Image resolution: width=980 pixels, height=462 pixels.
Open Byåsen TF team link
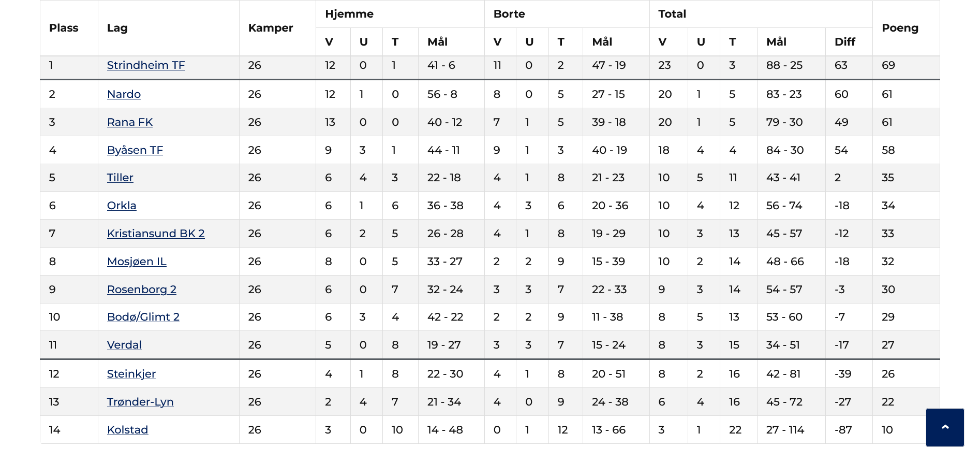(x=135, y=150)
